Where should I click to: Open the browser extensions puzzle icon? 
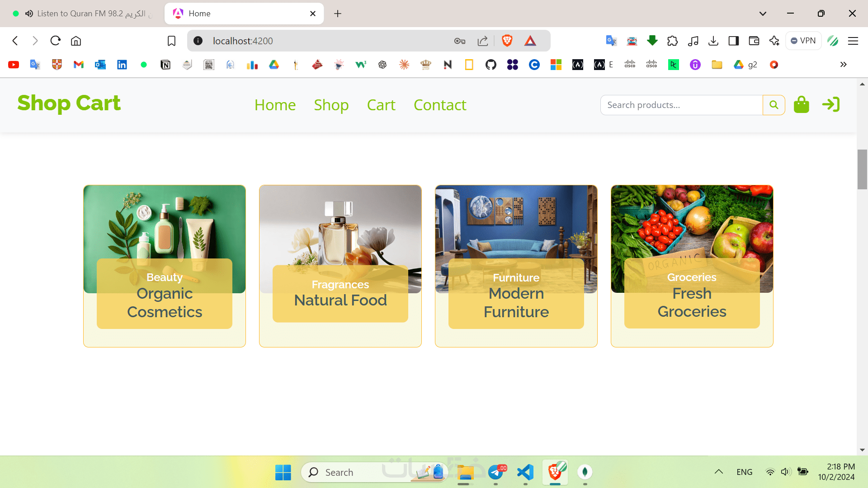[672, 41]
